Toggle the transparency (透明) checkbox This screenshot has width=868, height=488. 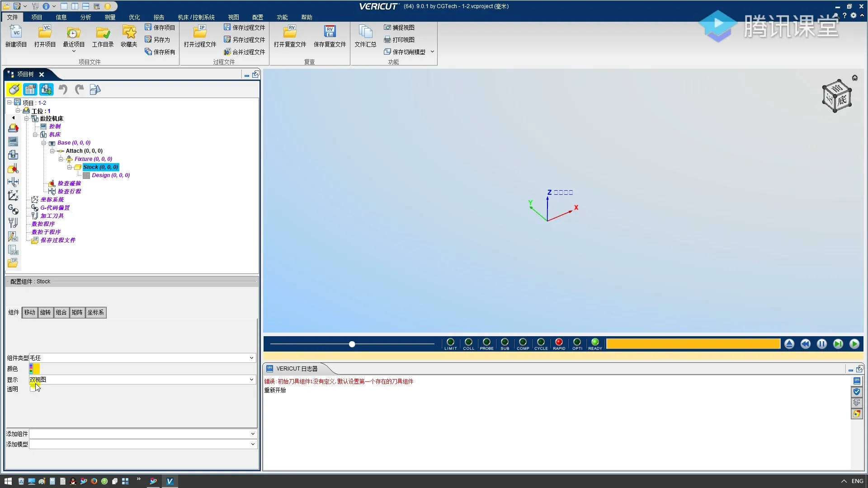33,389
